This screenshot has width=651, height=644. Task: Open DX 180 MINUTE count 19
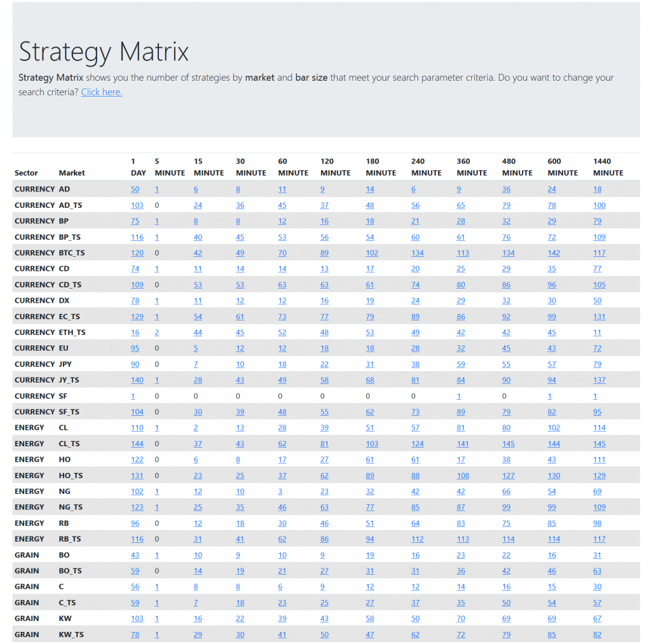point(370,301)
